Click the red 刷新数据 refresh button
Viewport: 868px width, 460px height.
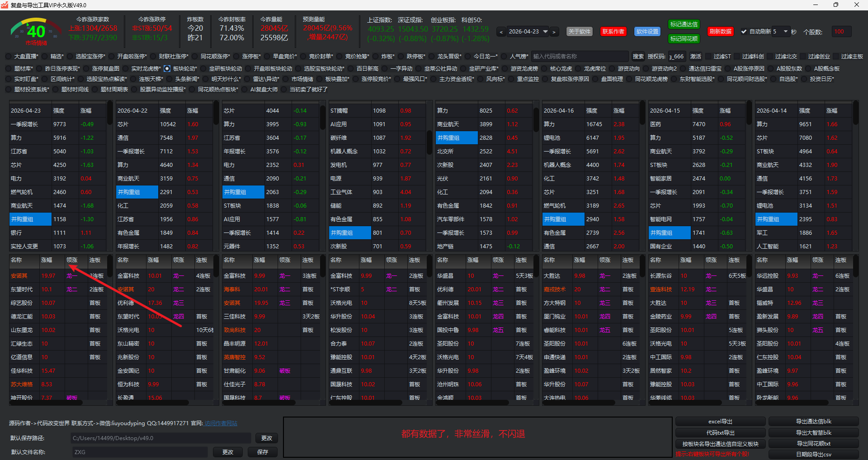click(720, 32)
